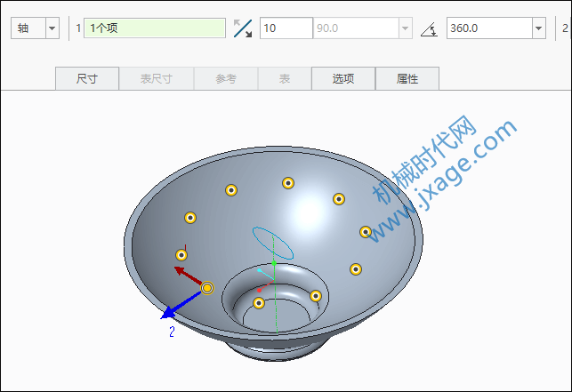572x392 pixels.
Task: Open the 参考 tab
Action: (226, 78)
